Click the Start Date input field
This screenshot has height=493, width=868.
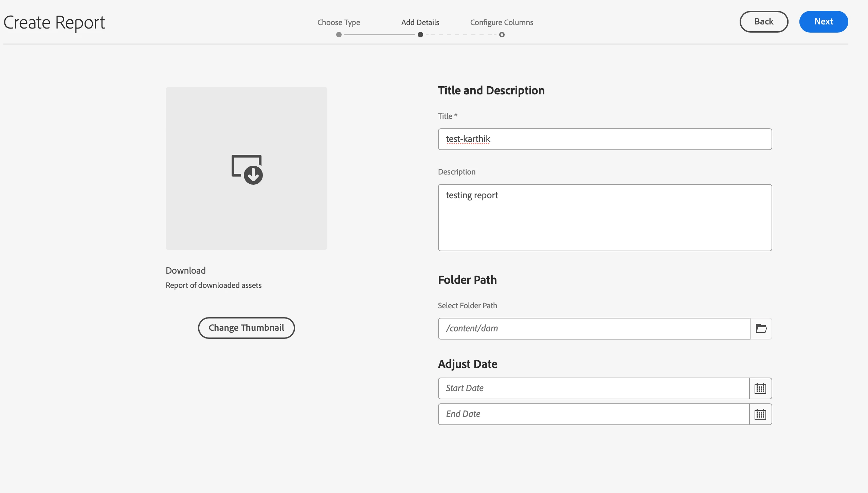(594, 388)
